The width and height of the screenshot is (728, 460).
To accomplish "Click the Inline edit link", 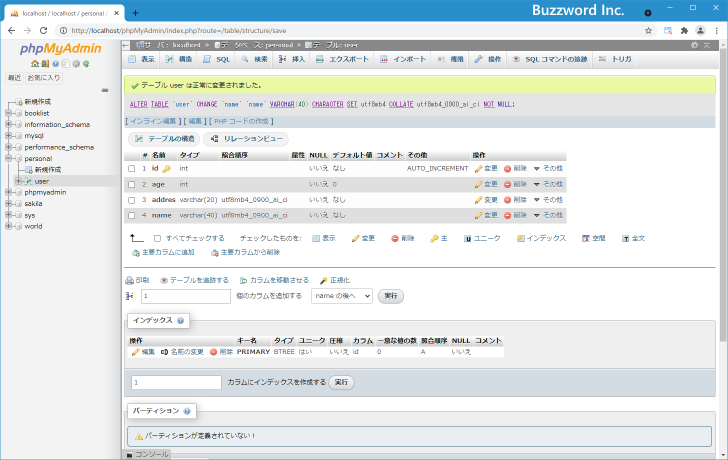I will click(x=153, y=122).
